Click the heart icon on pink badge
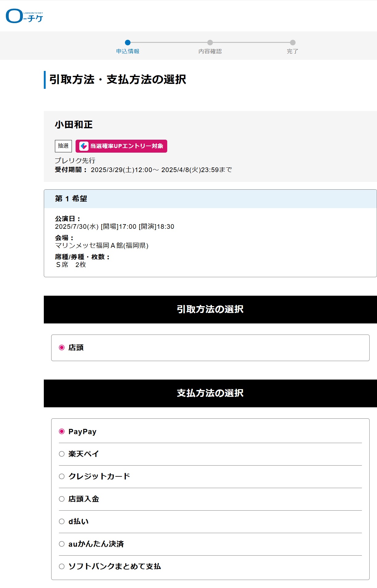This screenshot has height=588, width=377. (x=84, y=146)
